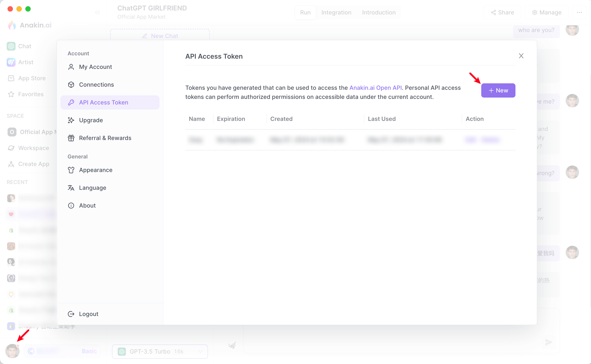Click the Created column header
591x364 pixels.
point(281,119)
